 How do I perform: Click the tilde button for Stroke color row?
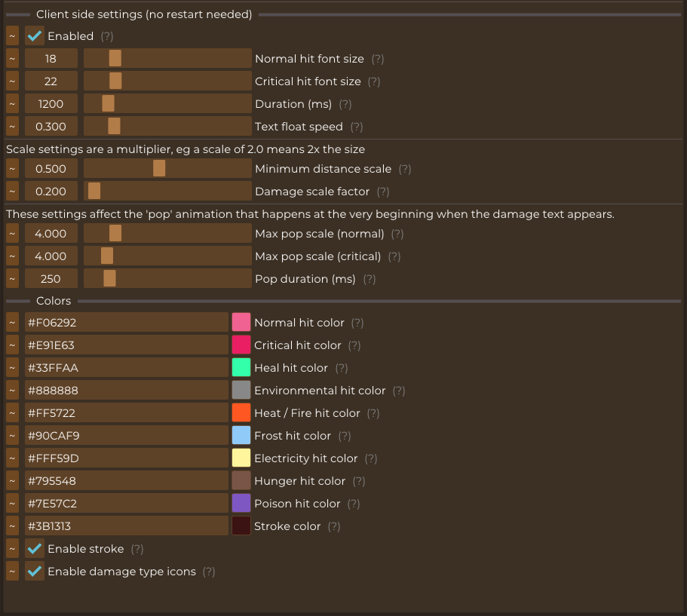12,526
